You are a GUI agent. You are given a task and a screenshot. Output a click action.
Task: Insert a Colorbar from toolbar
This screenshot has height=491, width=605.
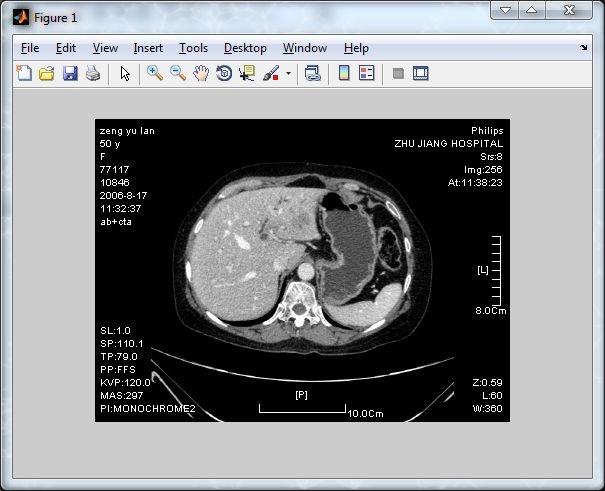click(x=344, y=73)
